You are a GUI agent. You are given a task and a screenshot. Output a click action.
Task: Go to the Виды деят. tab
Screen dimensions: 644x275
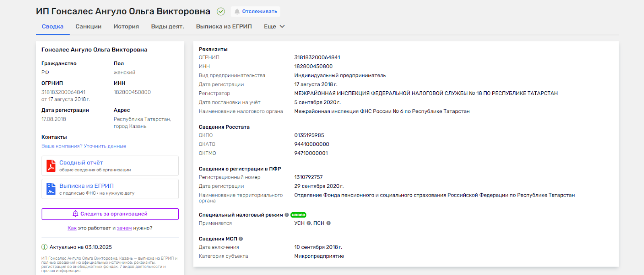point(167,27)
